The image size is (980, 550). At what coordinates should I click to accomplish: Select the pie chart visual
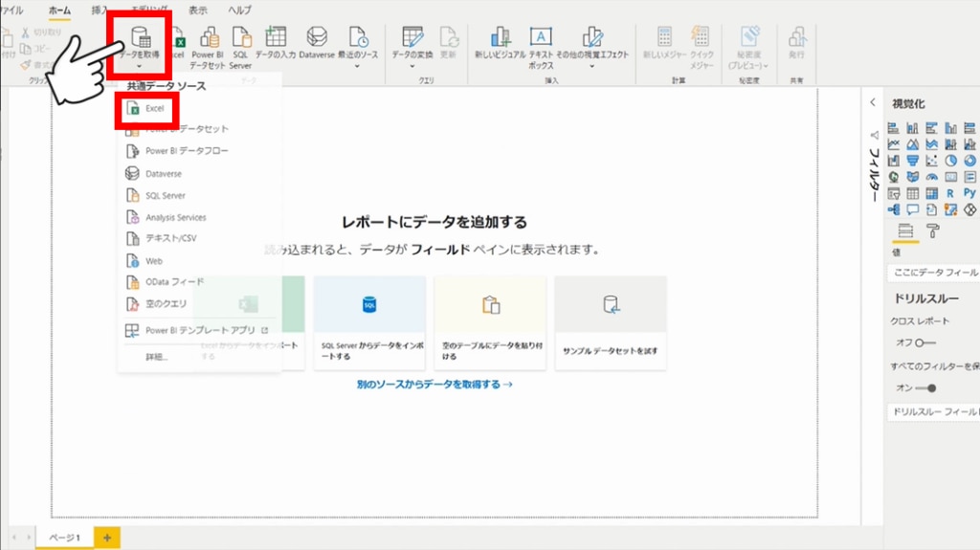pos(950,161)
